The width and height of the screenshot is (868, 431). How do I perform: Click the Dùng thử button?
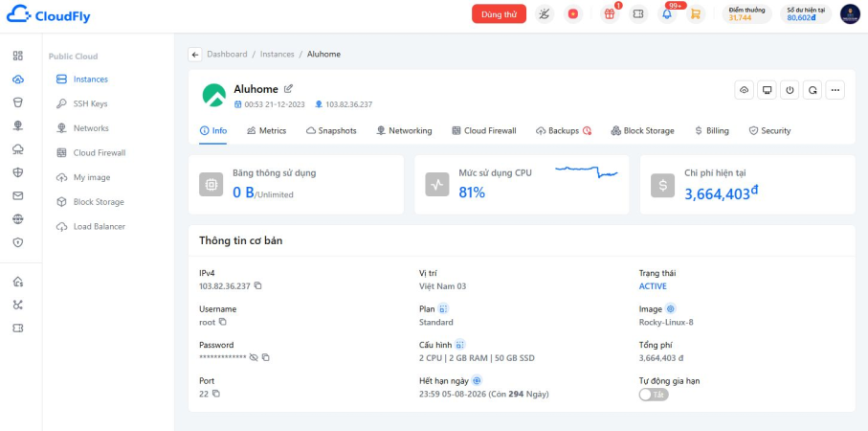499,14
